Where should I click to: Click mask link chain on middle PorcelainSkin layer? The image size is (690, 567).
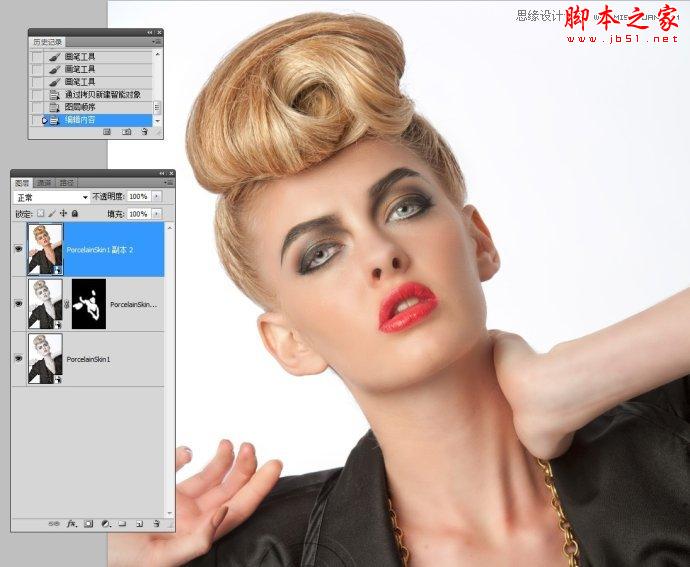67,304
